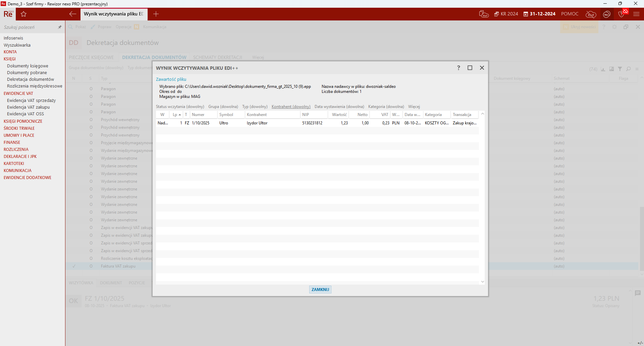
Task: Open Dekretacja dokumentów in sidebar
Action: [31, 79]
